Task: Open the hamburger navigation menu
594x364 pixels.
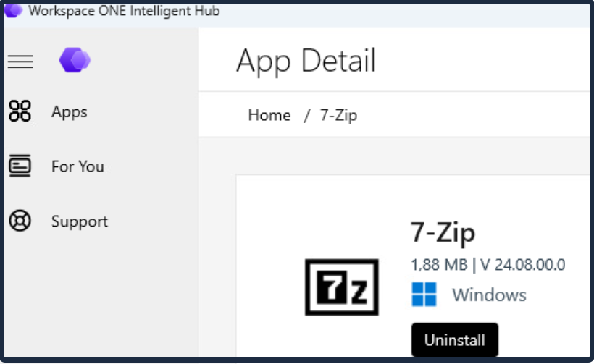Action: click(20, 62)
